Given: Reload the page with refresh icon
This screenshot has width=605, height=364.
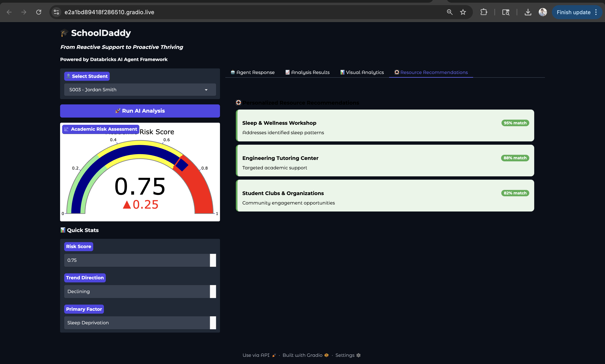Looking at the screenshot, I should (x=38, y=12).
